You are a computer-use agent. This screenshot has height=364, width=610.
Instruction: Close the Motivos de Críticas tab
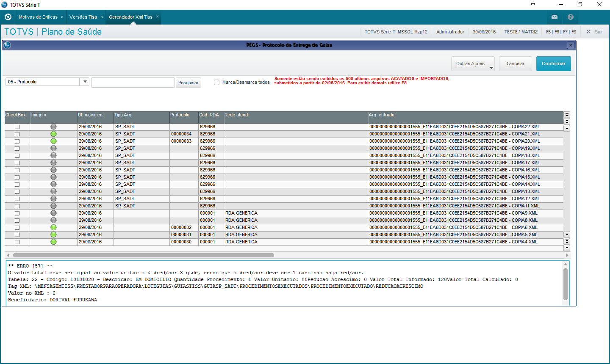coord(62,17)
